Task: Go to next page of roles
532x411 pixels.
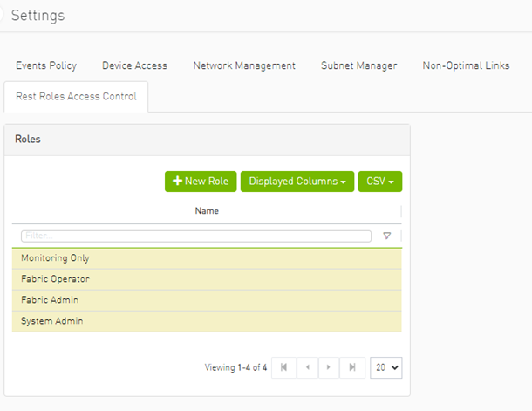Action: (x=329, y=367)
